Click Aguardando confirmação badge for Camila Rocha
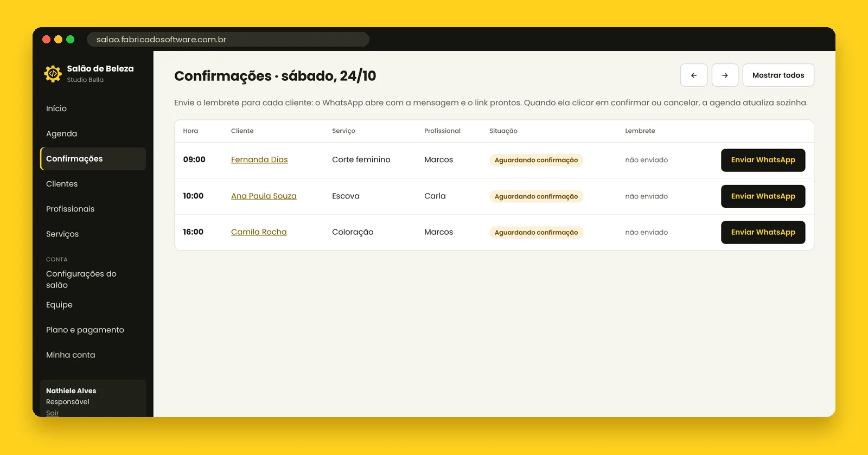This screenshot has width=868, height=455. (x=536, y=232)
